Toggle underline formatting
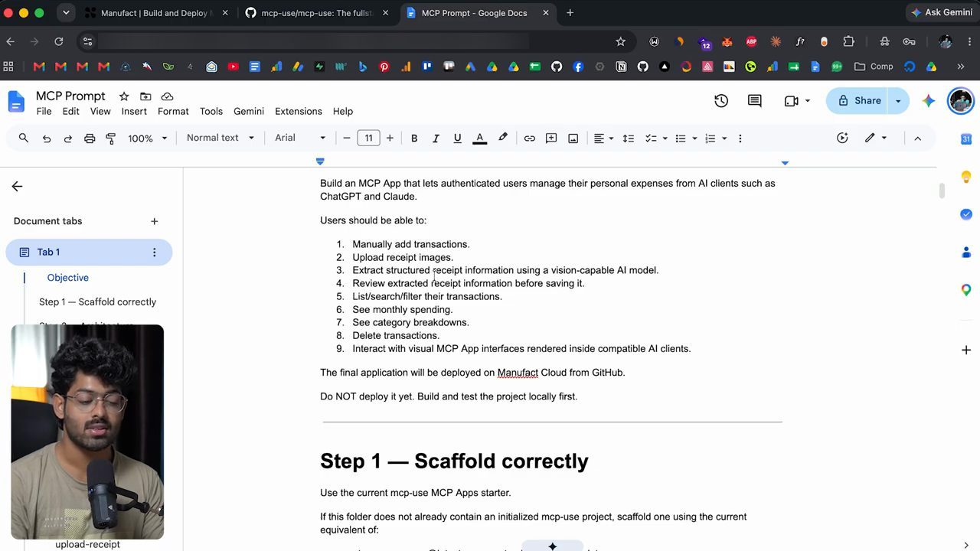 (x=457, y=139)
